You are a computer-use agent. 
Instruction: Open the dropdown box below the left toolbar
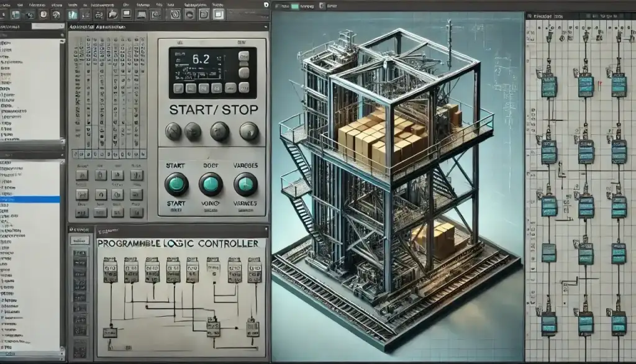pos(47,26)
